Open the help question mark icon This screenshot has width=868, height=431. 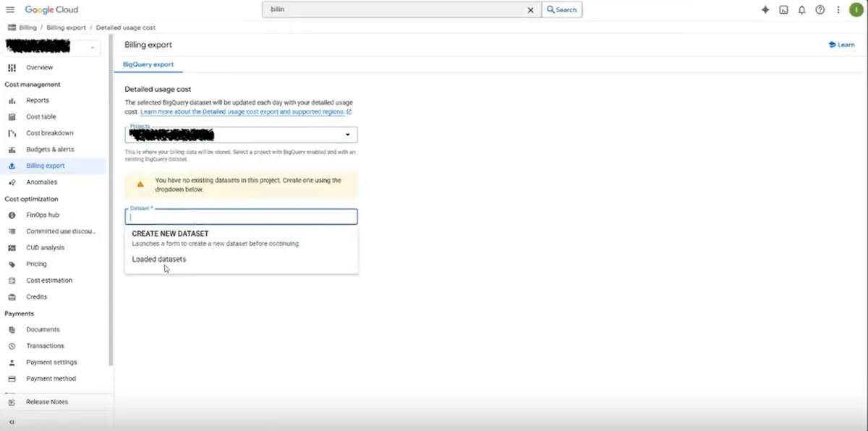tap(820, 10)
